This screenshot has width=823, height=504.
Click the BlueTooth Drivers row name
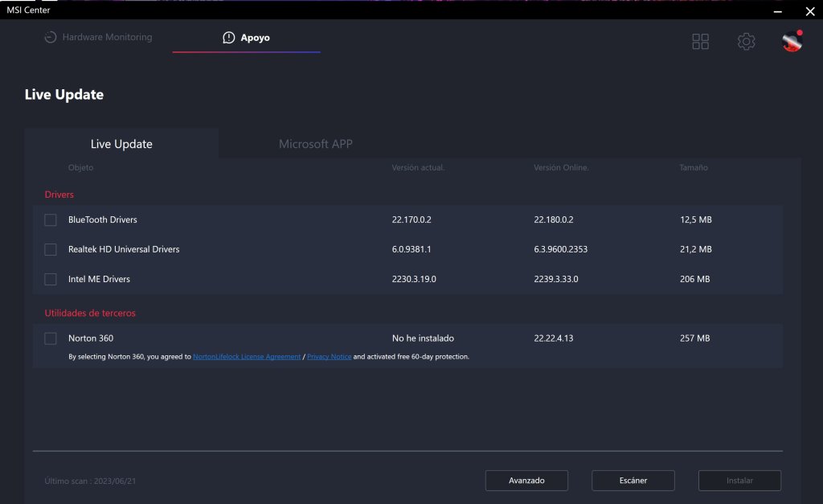[x=102, y=220]
